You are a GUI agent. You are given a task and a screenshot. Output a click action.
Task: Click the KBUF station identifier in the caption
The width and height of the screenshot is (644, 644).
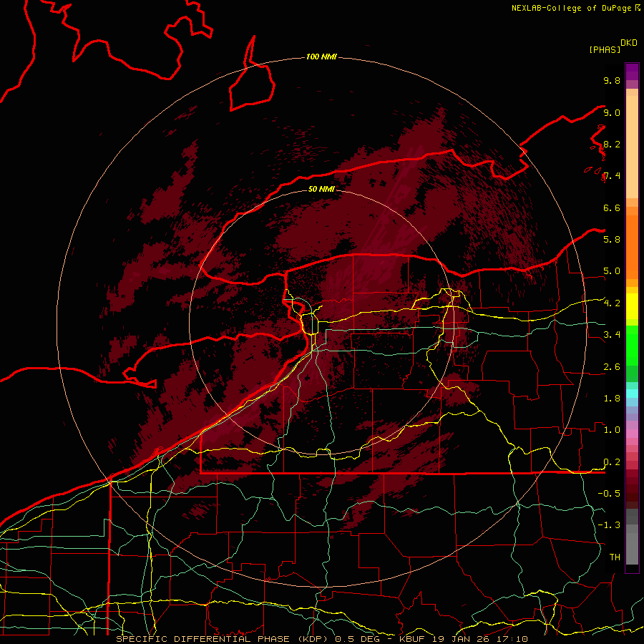click(413, 639)
